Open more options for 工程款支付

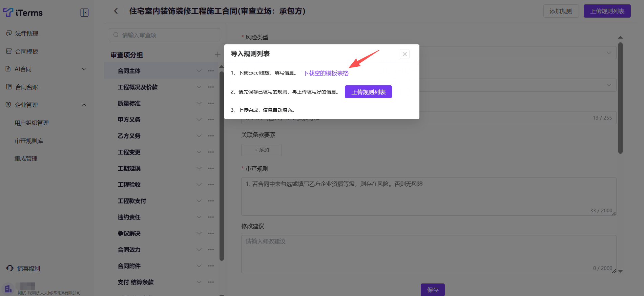(x=211, y=201)
